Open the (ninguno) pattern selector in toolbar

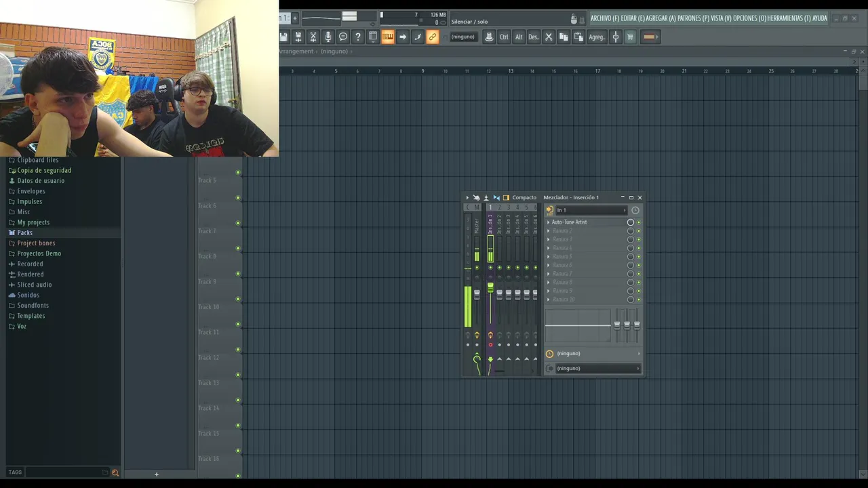[x=463, y=37]
